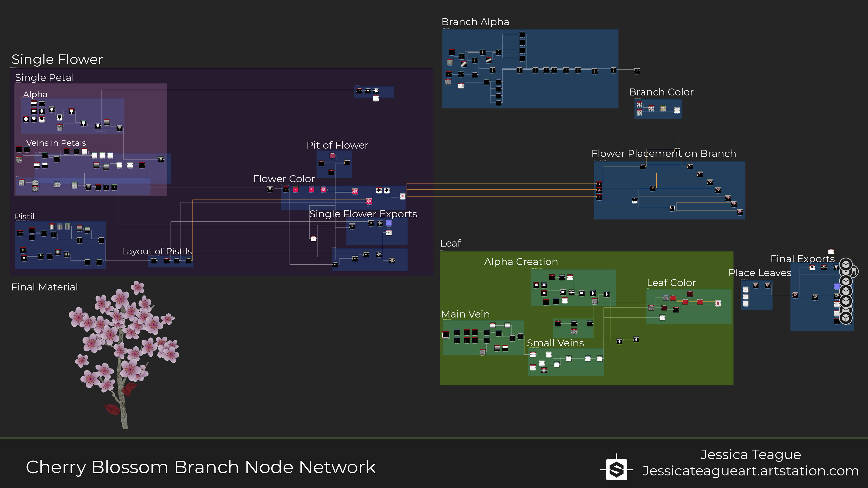This screenshot has width=868, height=488.
Task: Click the topmost cube output icon
Action: 846,264
